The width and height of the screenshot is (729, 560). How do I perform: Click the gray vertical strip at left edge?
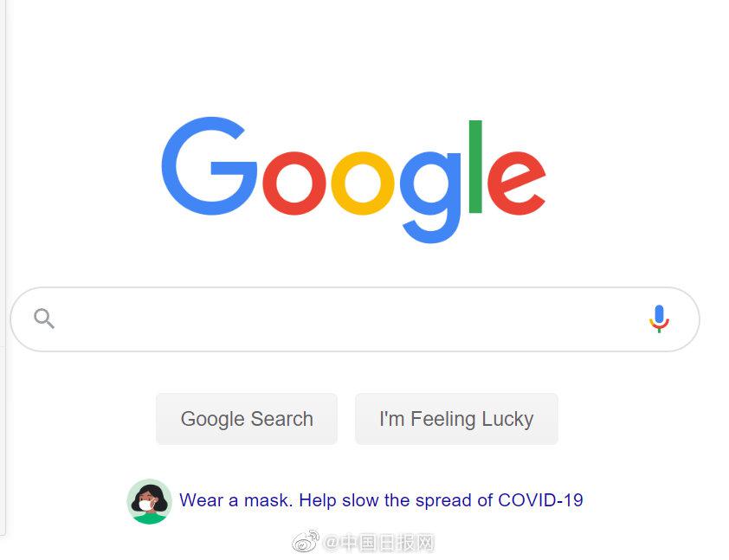point(3,267)
